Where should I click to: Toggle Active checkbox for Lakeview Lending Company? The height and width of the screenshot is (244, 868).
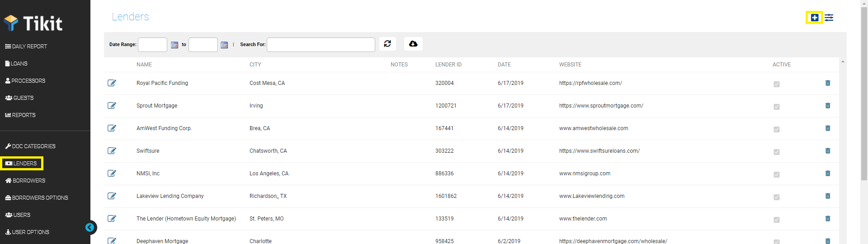click(777, 197)
